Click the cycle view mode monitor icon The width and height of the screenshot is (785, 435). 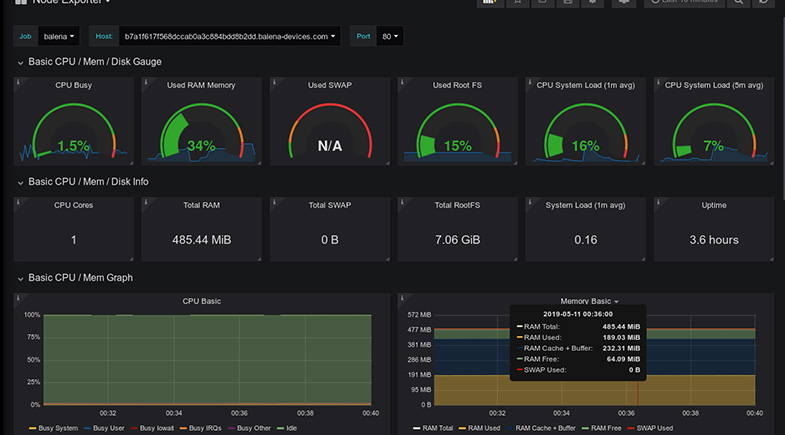click(625, 3)
